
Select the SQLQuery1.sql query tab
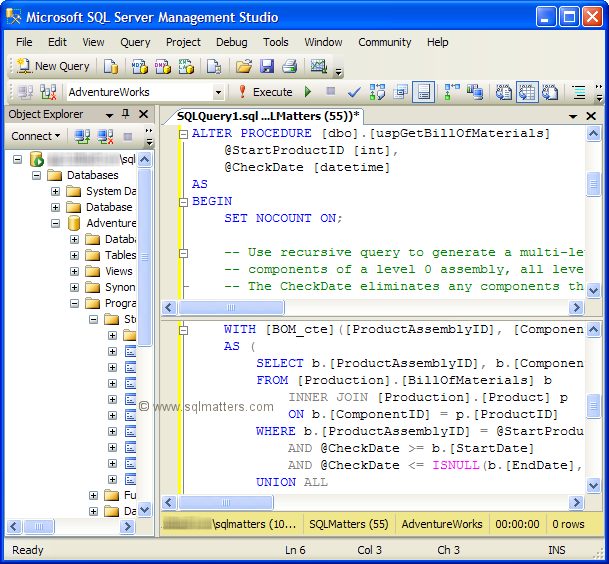pyautogui.click(x=268, y=116)
